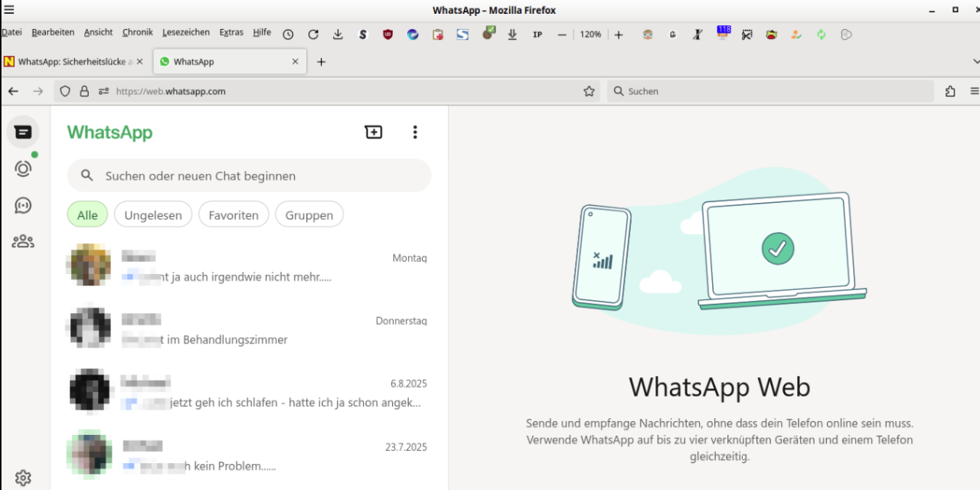
Task: Open the chat dated 23.7.2025
Action: 250,455
